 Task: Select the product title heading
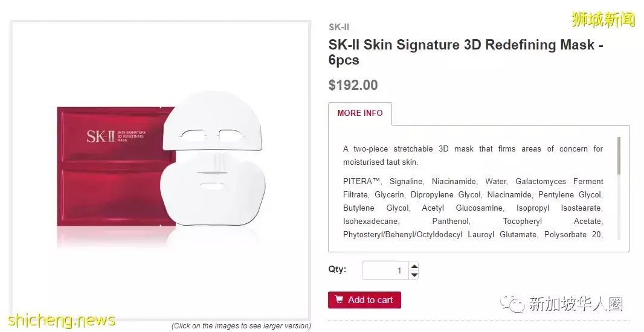tap(466, 53)
